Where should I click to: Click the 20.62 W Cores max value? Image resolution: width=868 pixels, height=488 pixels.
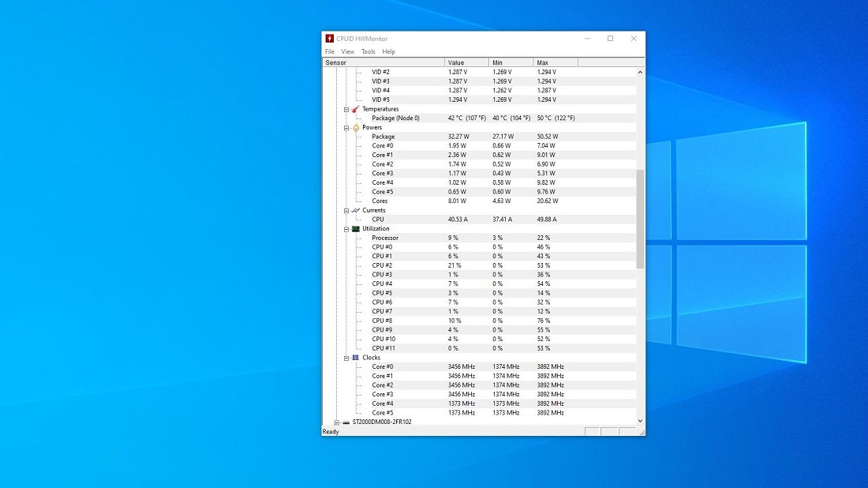pos(548,201)
